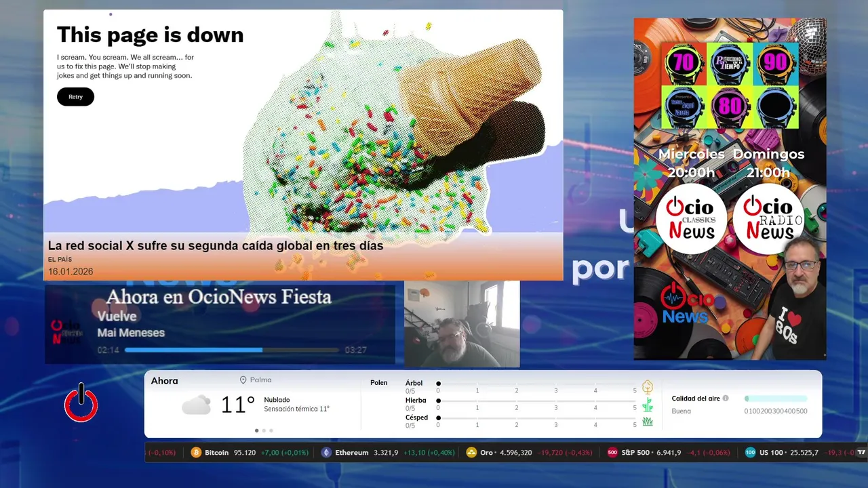This screenshot has width=868, height=488.
Task: Click the US 100 teal badge icon
Action: (x=750, y=453)
